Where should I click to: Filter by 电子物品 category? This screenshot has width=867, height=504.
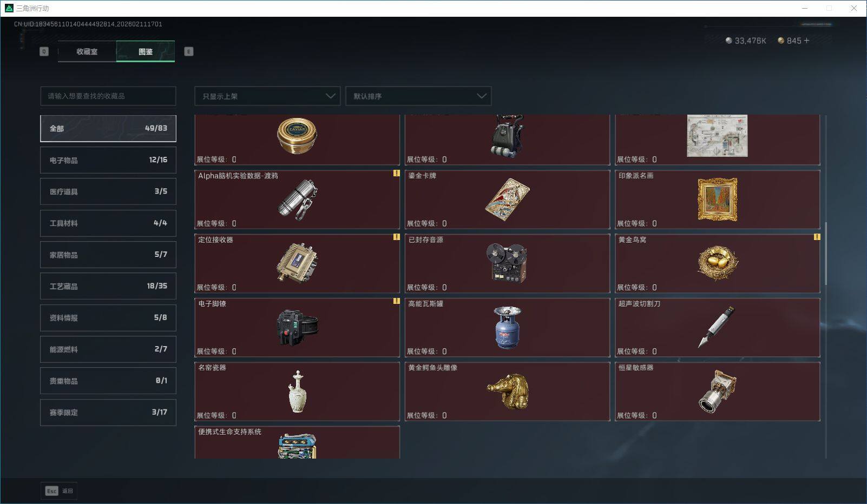pos(108,160)
